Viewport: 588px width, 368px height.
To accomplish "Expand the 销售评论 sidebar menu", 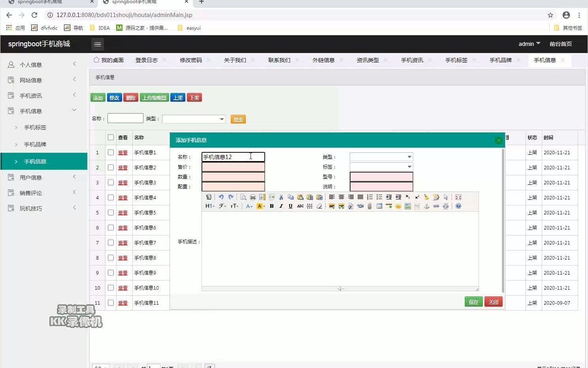I will 43,193.
